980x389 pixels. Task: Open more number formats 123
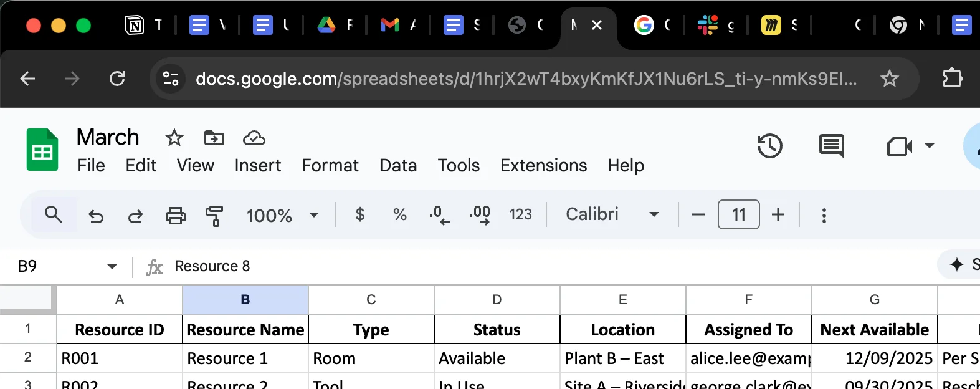point(520,215)
